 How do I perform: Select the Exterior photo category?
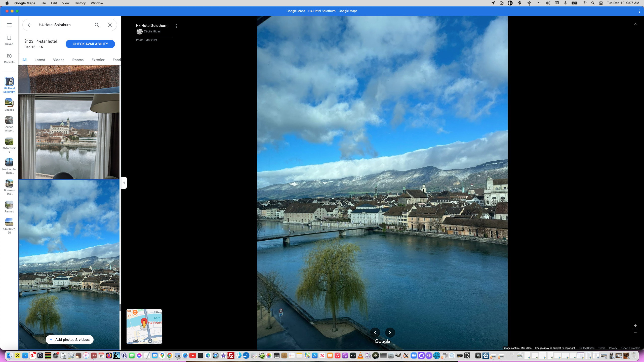(x=98, y=60)
